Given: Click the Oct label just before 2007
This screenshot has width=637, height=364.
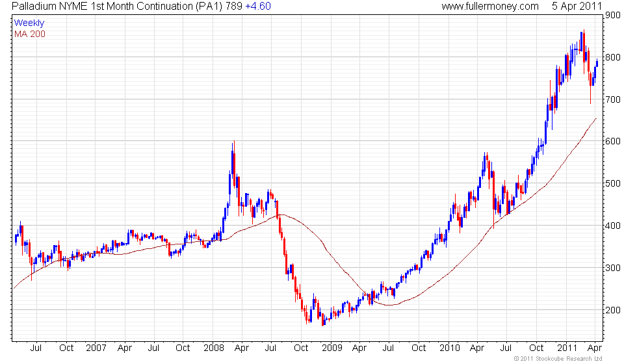Looking at the screenshot, I should (x=66, y=348).
